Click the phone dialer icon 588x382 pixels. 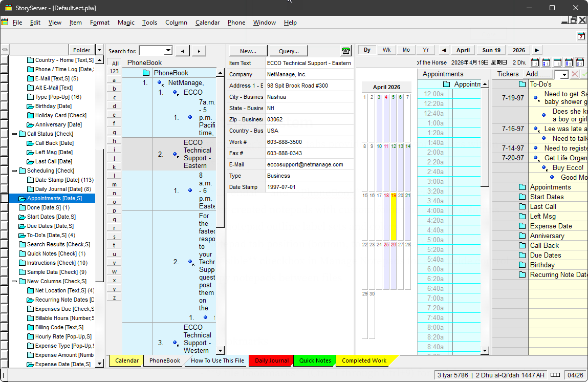coord(346,51)
